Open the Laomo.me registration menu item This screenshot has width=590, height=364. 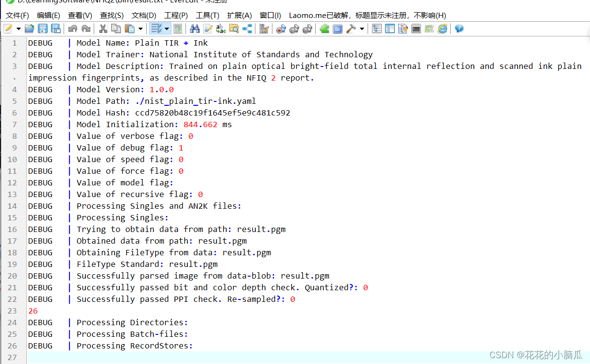point(368,16)
